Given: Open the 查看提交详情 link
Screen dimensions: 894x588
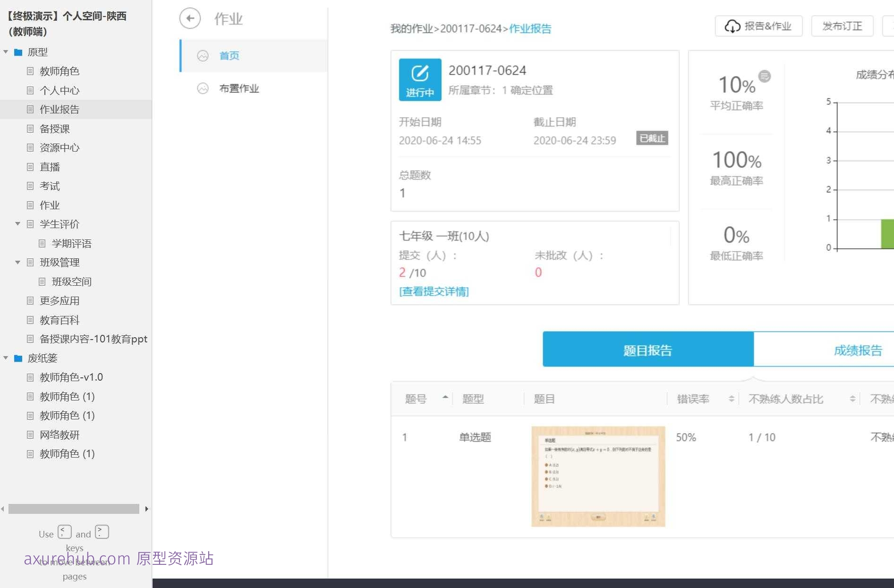Looking at the screenshot, I should pos(434,291).
